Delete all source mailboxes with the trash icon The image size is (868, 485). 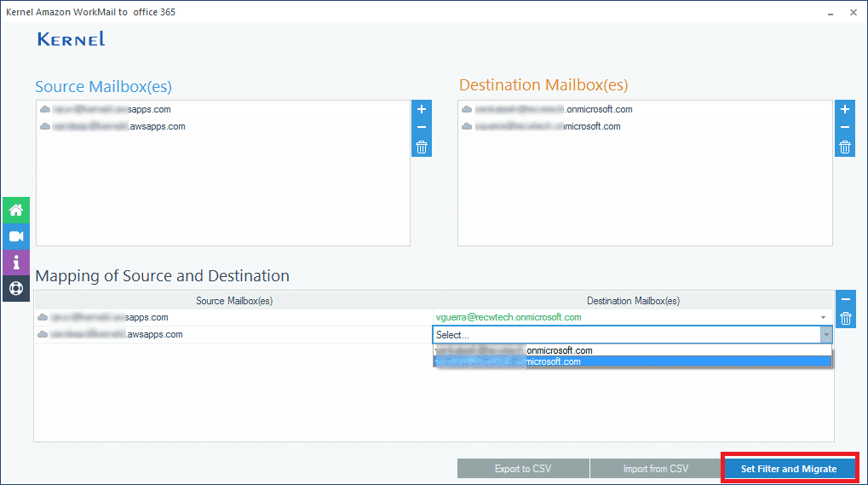[422, 147]
